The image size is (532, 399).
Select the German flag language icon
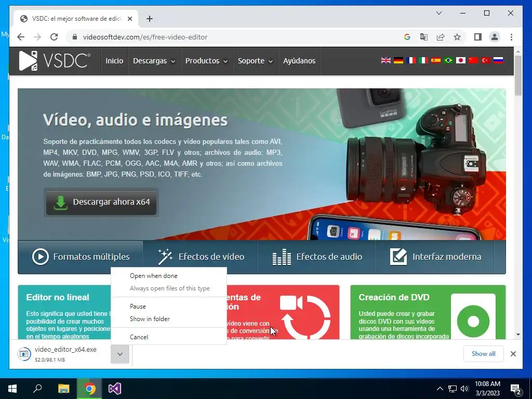point(398,60)
